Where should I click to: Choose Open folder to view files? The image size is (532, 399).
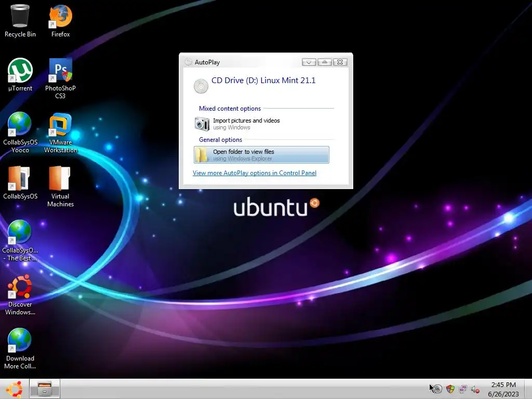click(x=261, y=155)
